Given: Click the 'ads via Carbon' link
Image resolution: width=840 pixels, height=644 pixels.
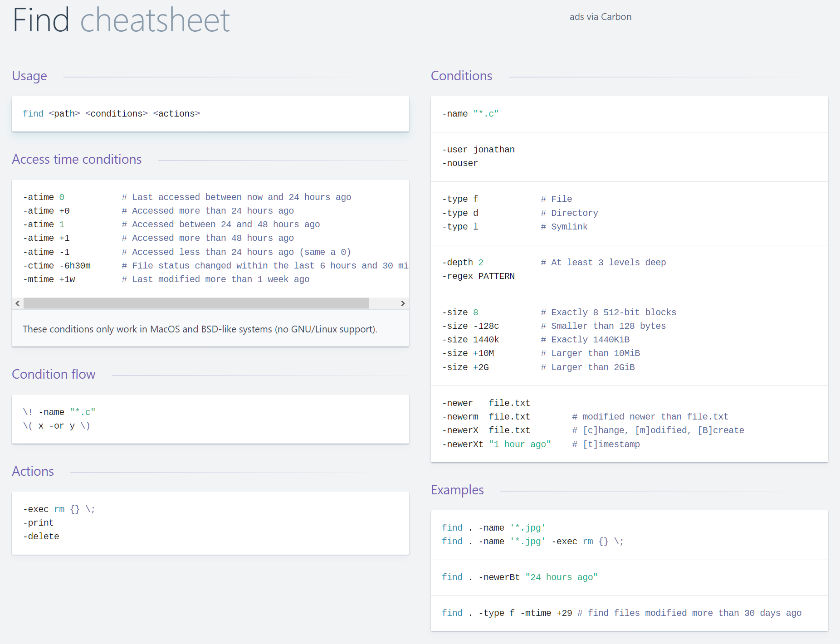Looking at the screenshot, I should (x=600, y=17).
